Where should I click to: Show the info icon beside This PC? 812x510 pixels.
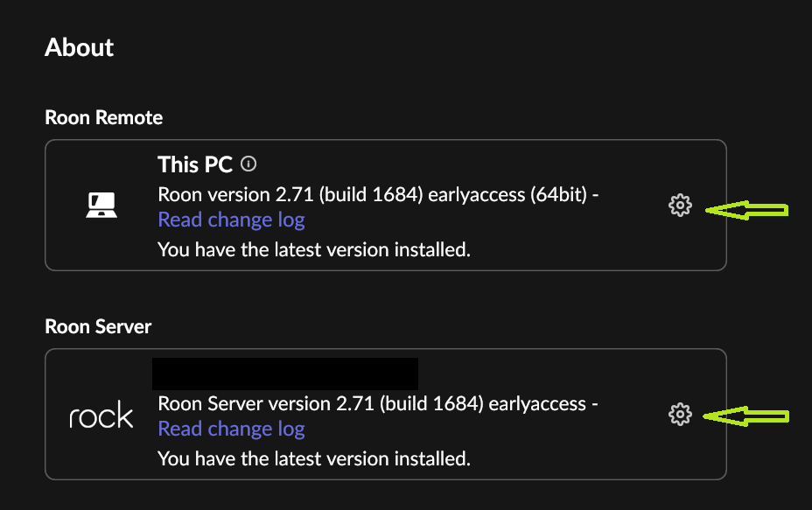tap(248, 164)
